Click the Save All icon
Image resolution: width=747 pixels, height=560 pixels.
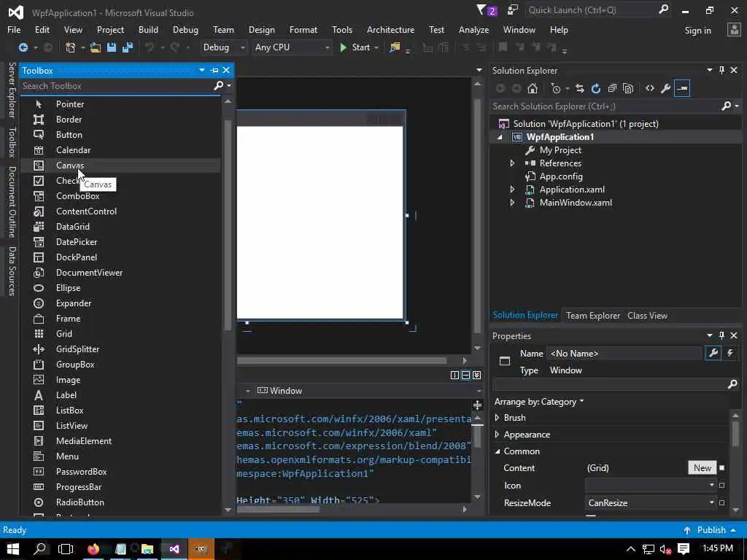point(128,47)
